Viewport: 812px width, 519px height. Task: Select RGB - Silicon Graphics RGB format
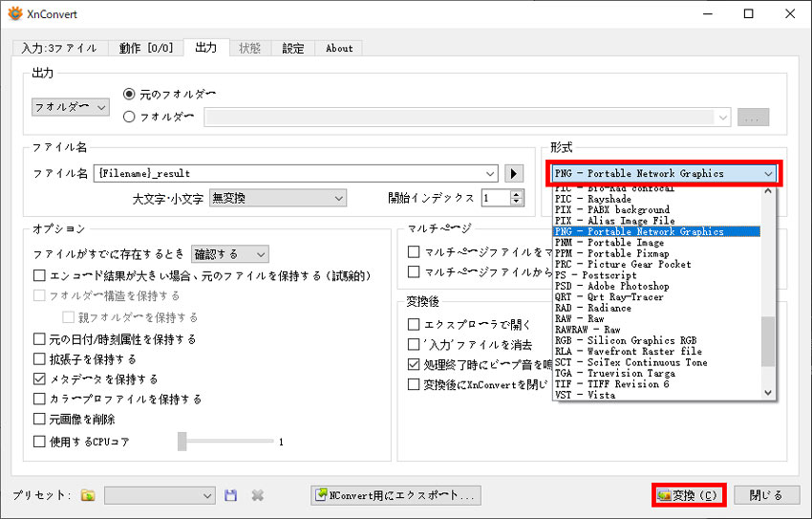(x=656, y=340)
